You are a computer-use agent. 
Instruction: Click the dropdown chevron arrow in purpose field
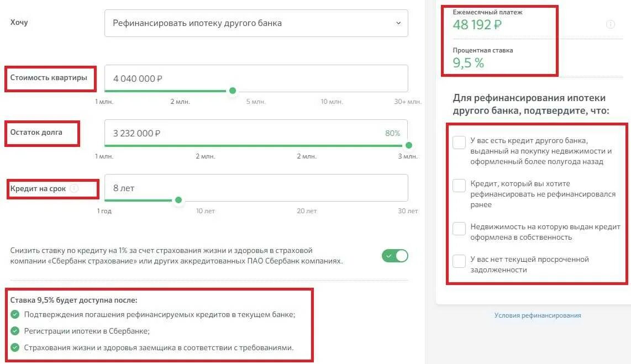point(398,23)
